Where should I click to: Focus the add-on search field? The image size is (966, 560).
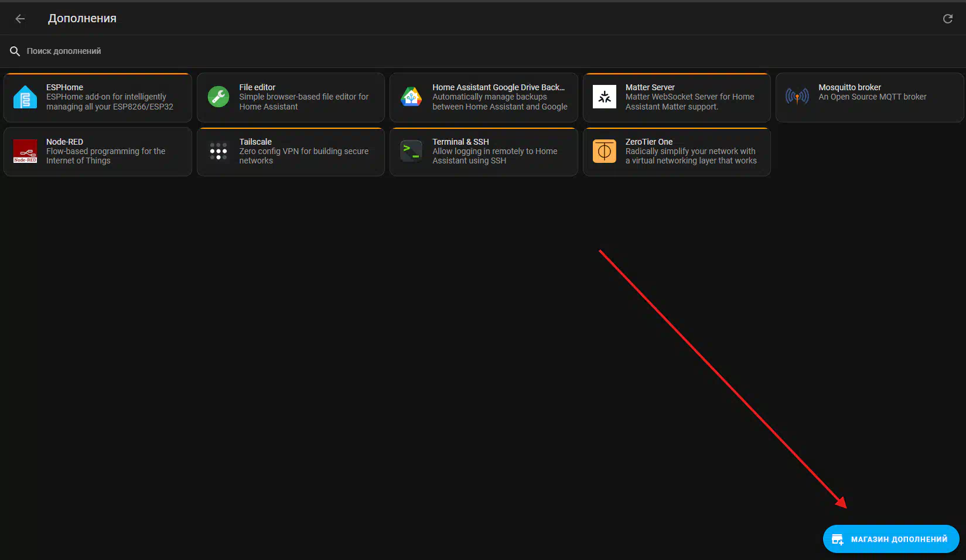(483, 52)
